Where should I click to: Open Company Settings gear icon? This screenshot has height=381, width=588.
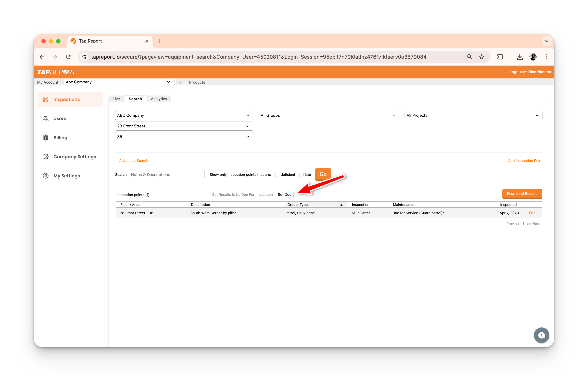pos(46,157)
